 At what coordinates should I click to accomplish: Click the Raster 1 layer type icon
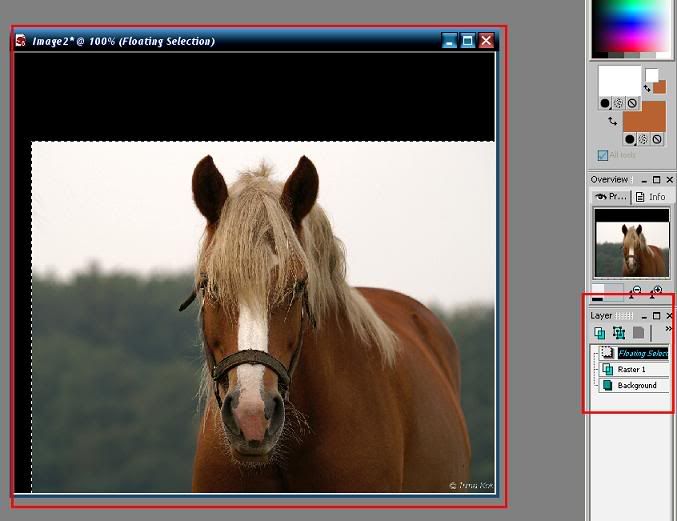point(607,369)
